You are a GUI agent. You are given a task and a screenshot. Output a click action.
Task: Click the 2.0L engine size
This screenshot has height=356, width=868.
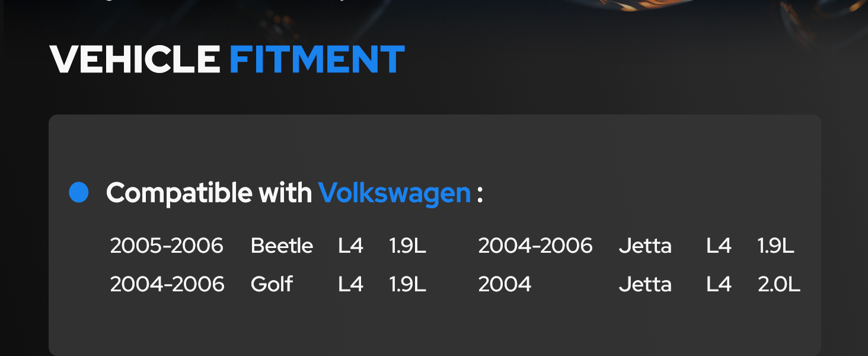point(780,284)
